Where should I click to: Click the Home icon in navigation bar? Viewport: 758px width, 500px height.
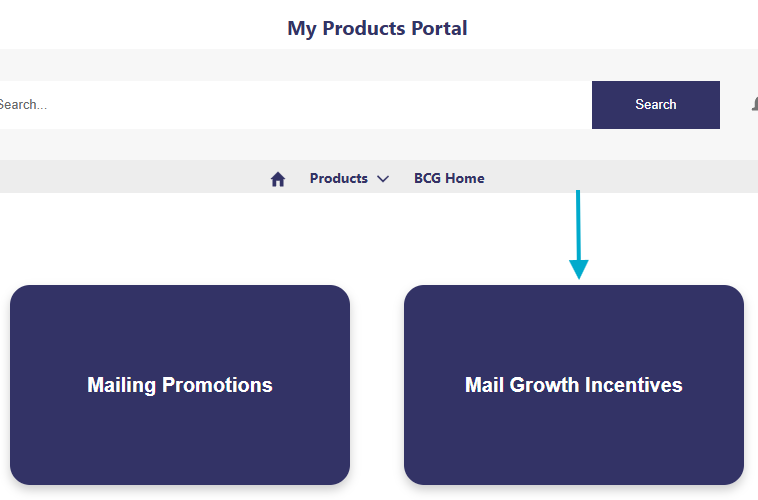[278, 179]
